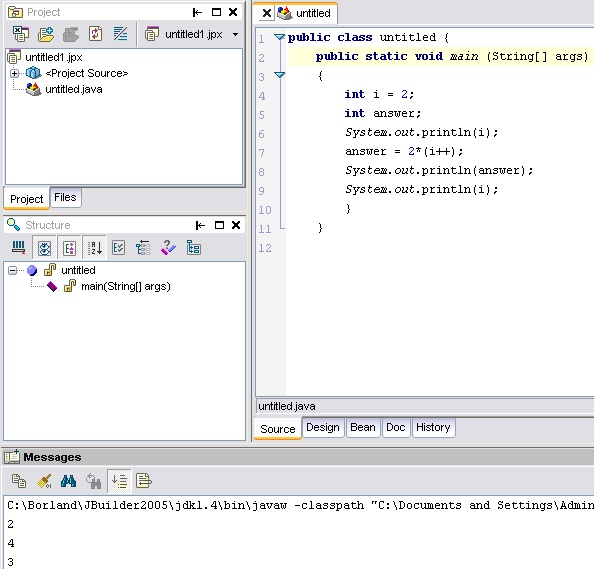Collapse the untitled class node in Structure

pyautogui.click(x=13, y=270)
